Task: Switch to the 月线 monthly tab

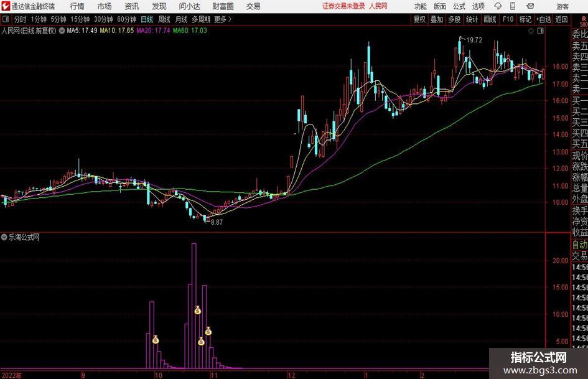Action: click(181, 19)
